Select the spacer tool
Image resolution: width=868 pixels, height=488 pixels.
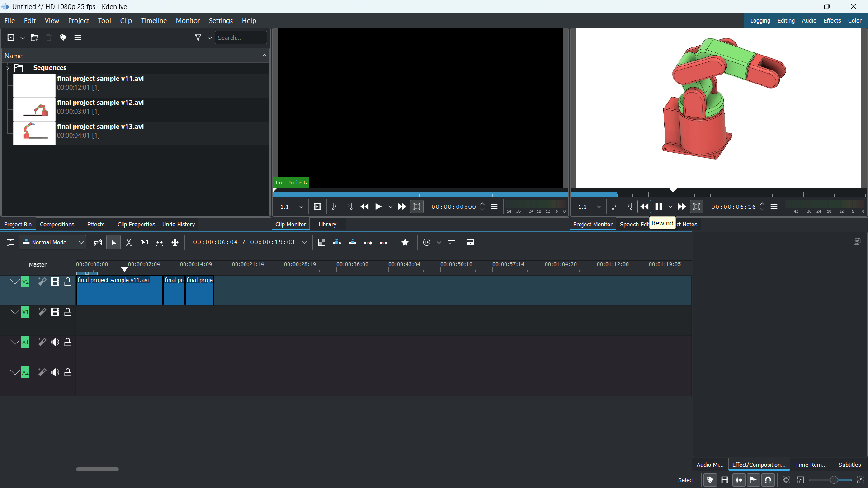tap(144, 243)
